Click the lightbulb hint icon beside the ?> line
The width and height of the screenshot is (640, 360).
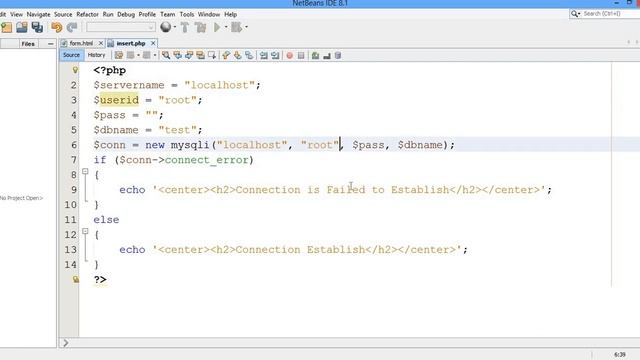tap(76, 279)
